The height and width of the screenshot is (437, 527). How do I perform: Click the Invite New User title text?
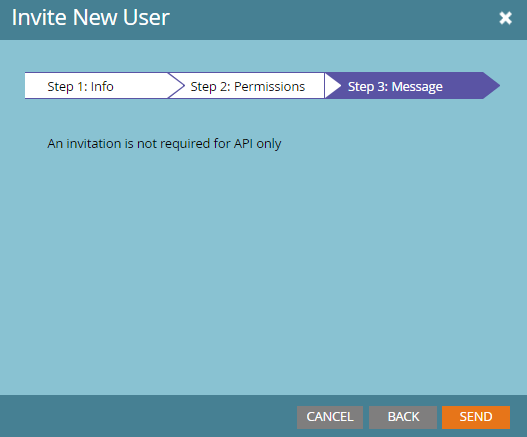91,17
